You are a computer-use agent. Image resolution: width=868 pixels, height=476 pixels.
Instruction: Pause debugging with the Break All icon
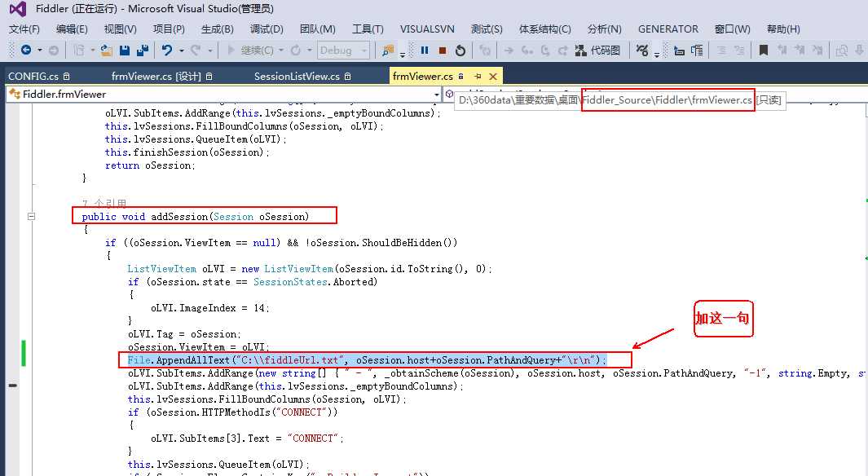(x=425, y=51)
